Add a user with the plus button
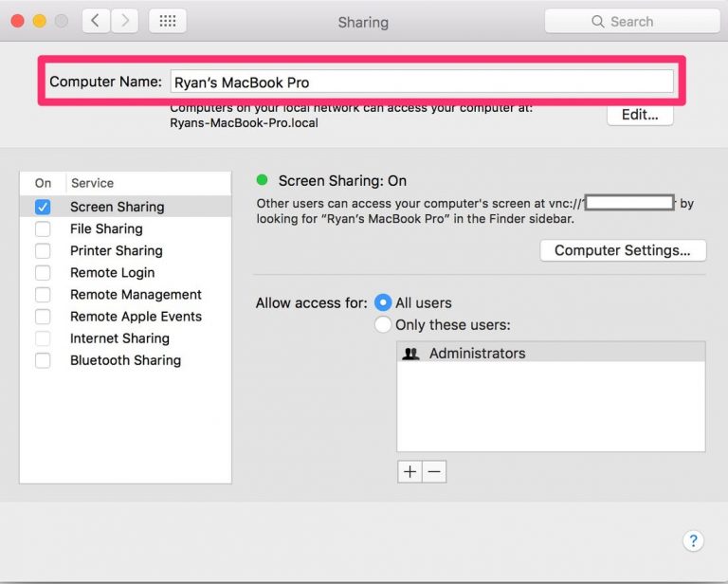 (x=409, y=472)
